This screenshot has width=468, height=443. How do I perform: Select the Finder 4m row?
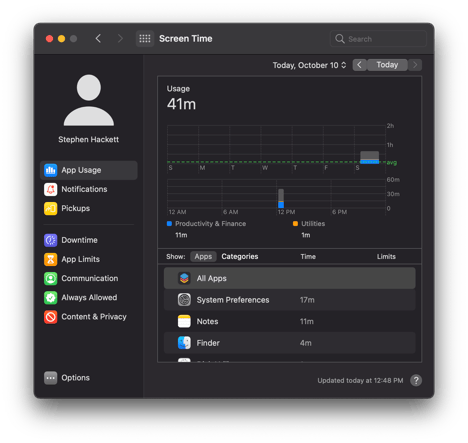[x=290, y=343]
